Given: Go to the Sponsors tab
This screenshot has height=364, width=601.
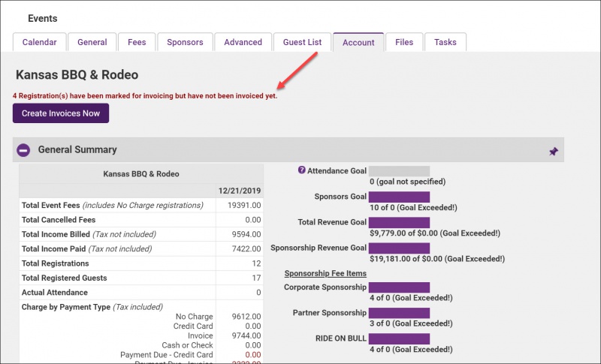Looking at the screenshot, I should (185, 43).
